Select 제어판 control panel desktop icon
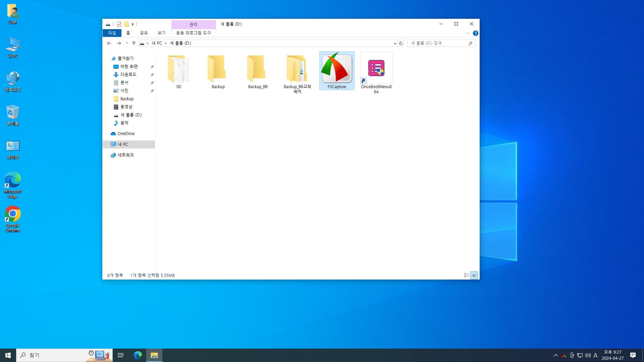The height and width of the screenshot is (362, 644). pos(13,149)
